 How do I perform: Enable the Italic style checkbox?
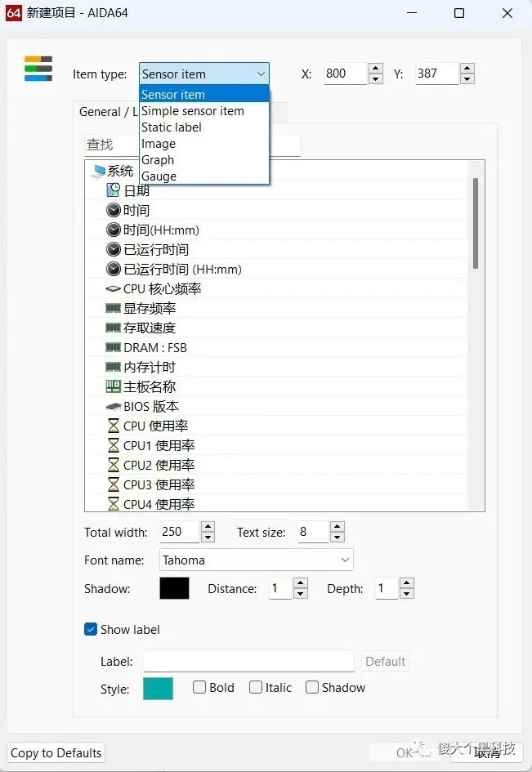pyautogui.click(x=256, y=687)
